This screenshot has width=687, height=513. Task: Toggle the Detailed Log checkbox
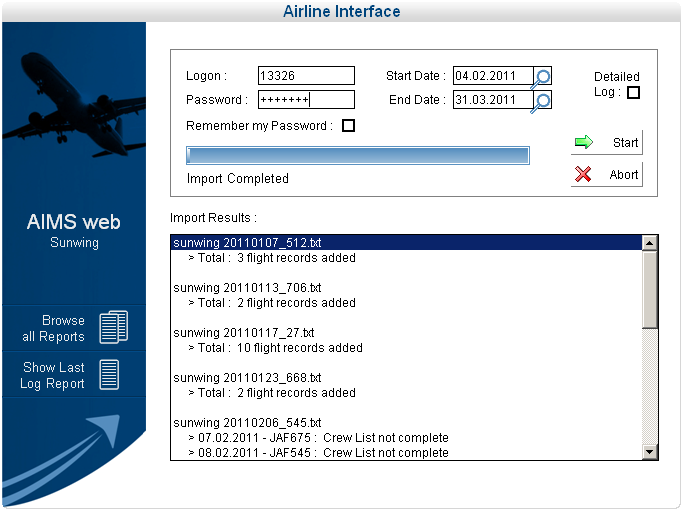[633, 93]
